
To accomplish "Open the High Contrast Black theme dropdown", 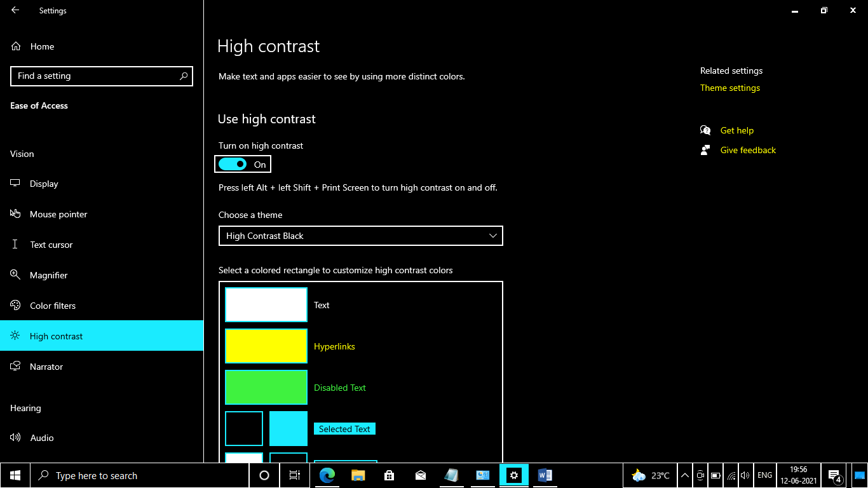I will [361, 236].
